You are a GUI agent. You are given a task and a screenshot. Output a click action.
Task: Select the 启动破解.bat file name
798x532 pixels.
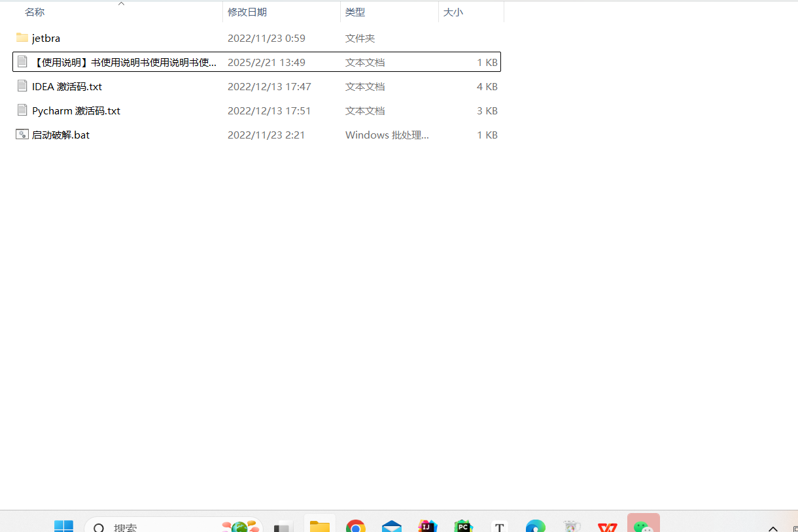tap(61, 135)
